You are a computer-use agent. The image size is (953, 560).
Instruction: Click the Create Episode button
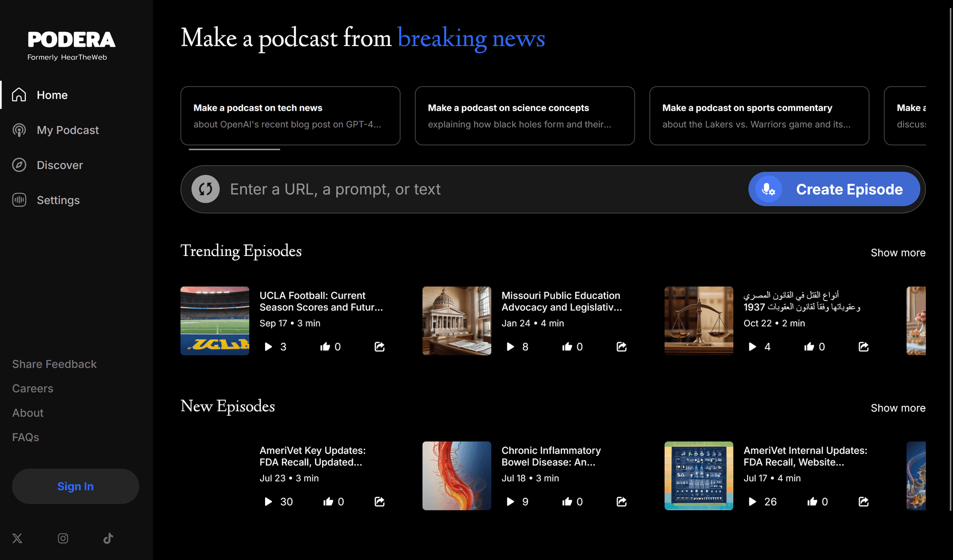coord(834,189)
